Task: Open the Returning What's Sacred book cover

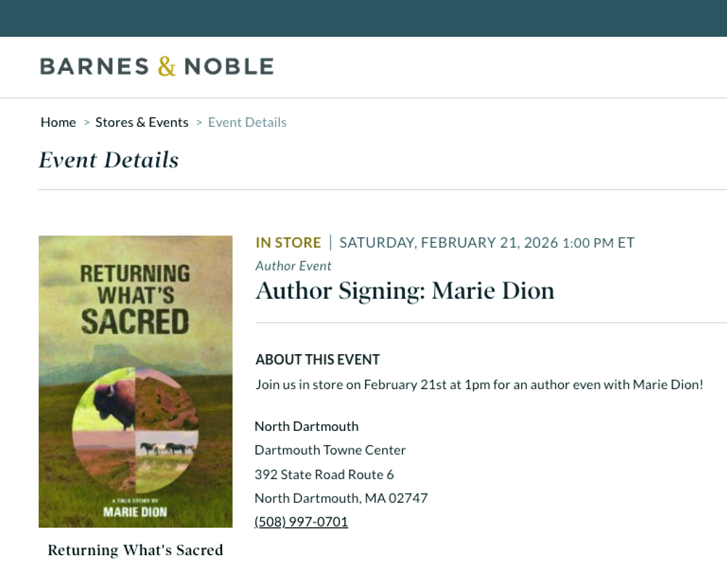Action: pos(136,381)
